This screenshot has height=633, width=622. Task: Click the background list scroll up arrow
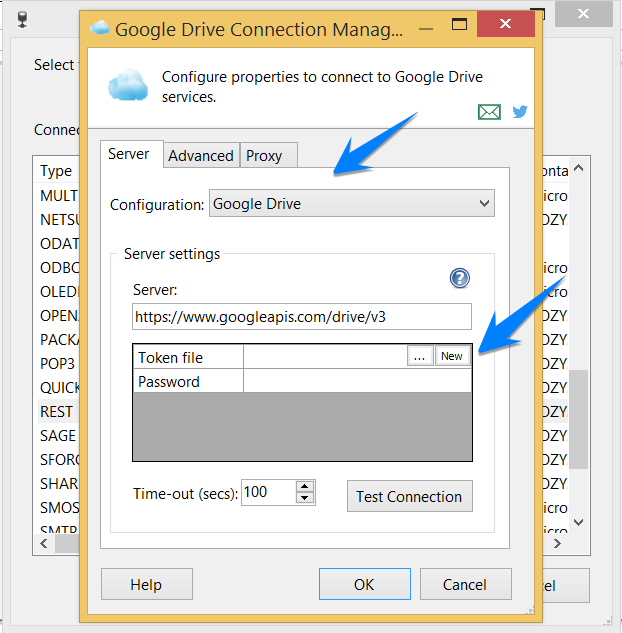click(578, 168)
